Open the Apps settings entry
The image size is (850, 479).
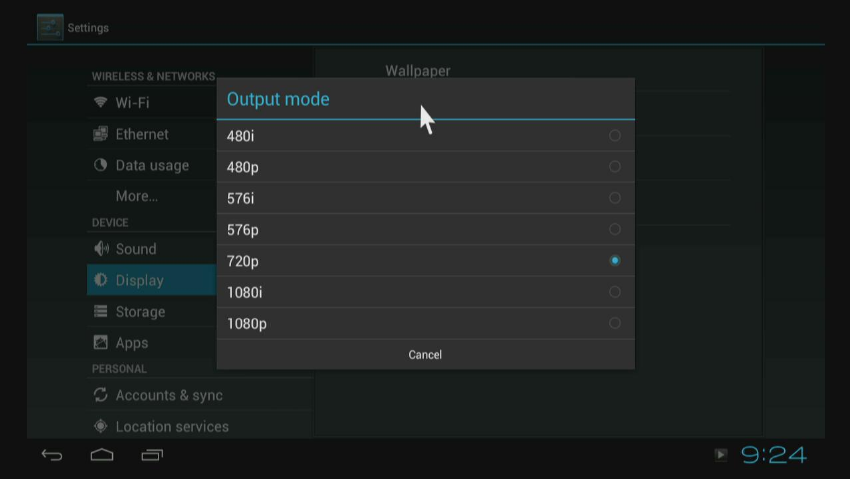click(152, 342)
